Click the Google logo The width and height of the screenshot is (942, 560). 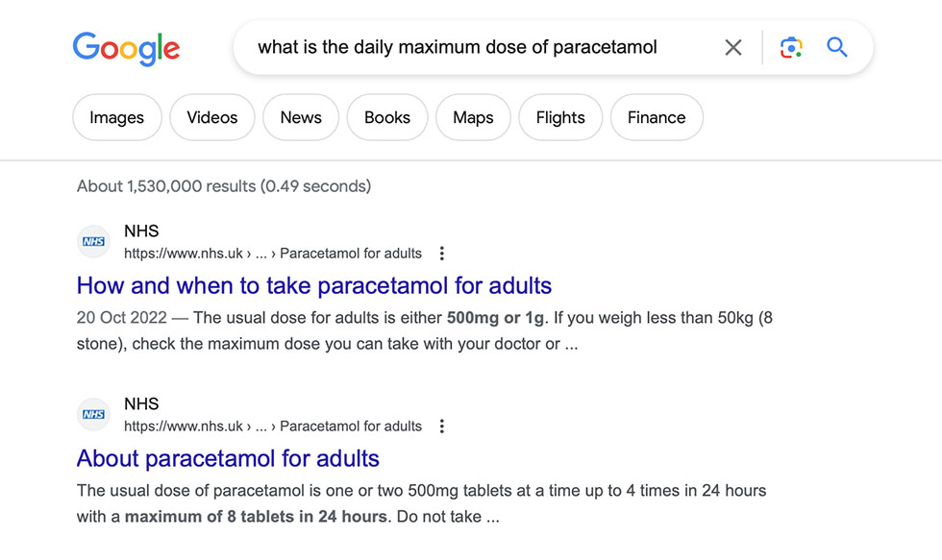point(126,48)
